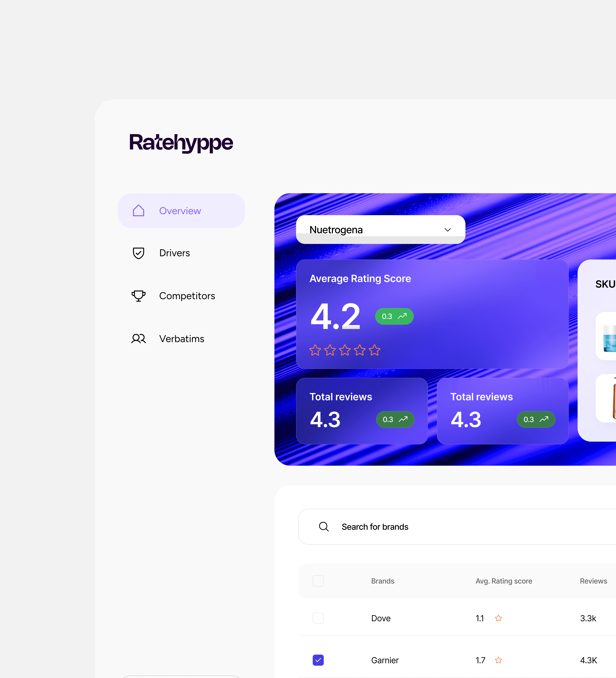Click the Competitors trophy icon

(x=139, y=296)
